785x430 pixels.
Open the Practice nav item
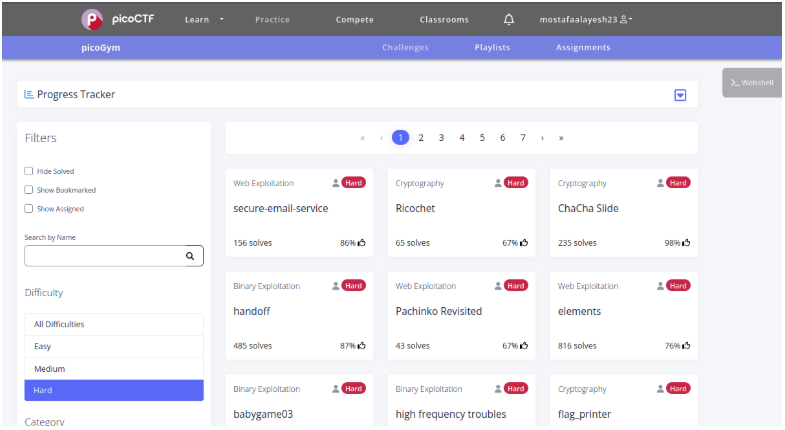[x=272, y=20]
